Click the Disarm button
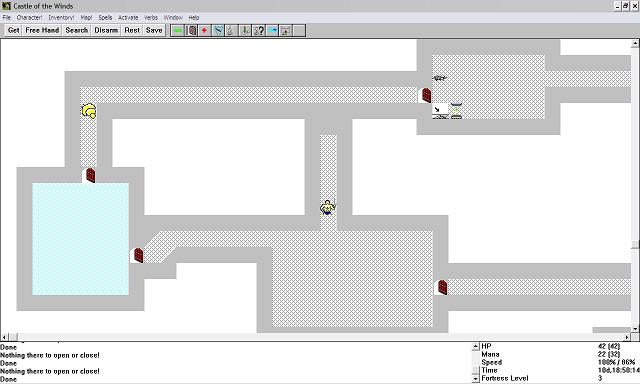The image size is (640, 384). (x=106, y=30)
